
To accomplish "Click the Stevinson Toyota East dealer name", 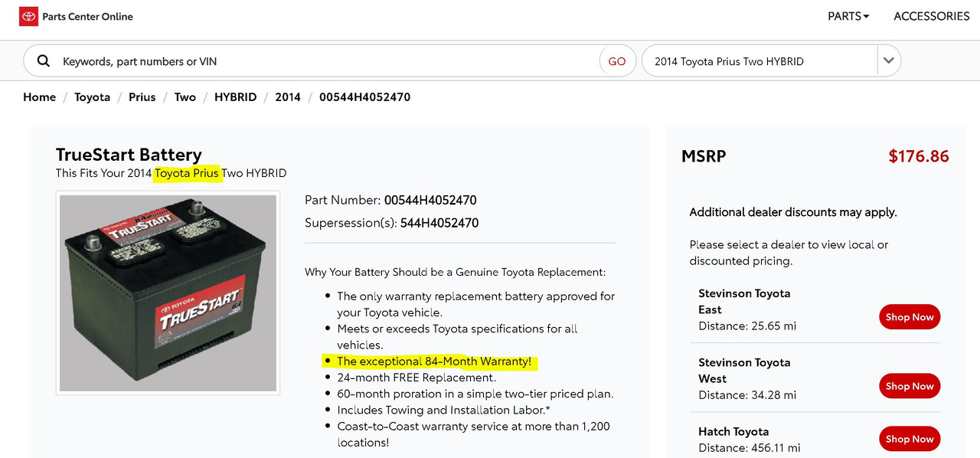I will click(744, 302).
